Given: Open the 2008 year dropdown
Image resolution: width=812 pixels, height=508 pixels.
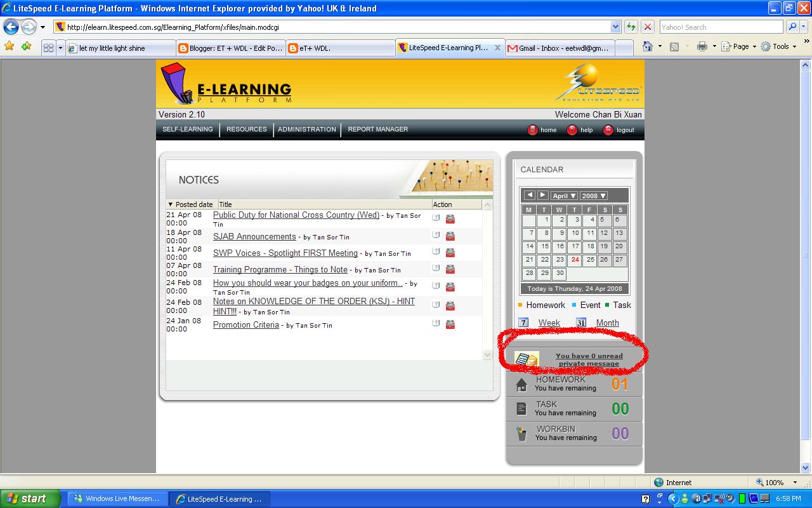Looking at the screenshot, I should coord(594,196).
